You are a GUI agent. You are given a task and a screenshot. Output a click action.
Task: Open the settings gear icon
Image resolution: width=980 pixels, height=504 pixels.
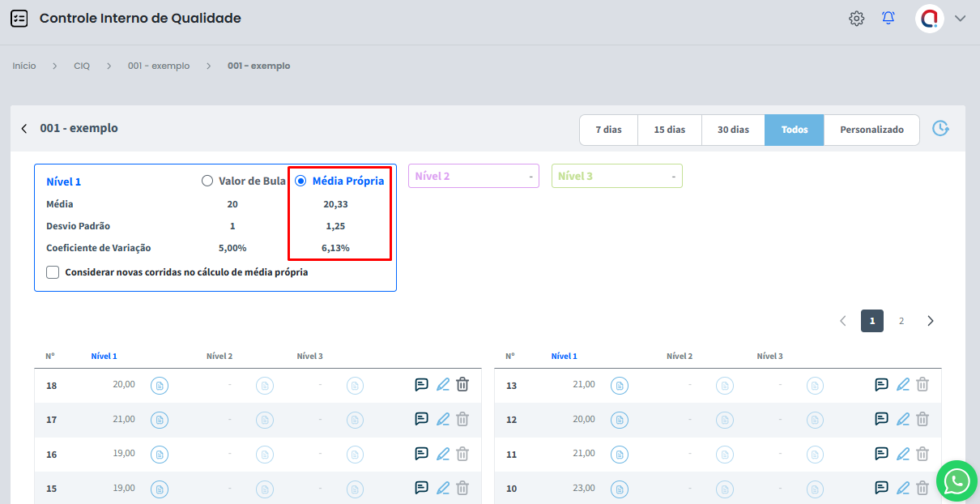(856, 19)
